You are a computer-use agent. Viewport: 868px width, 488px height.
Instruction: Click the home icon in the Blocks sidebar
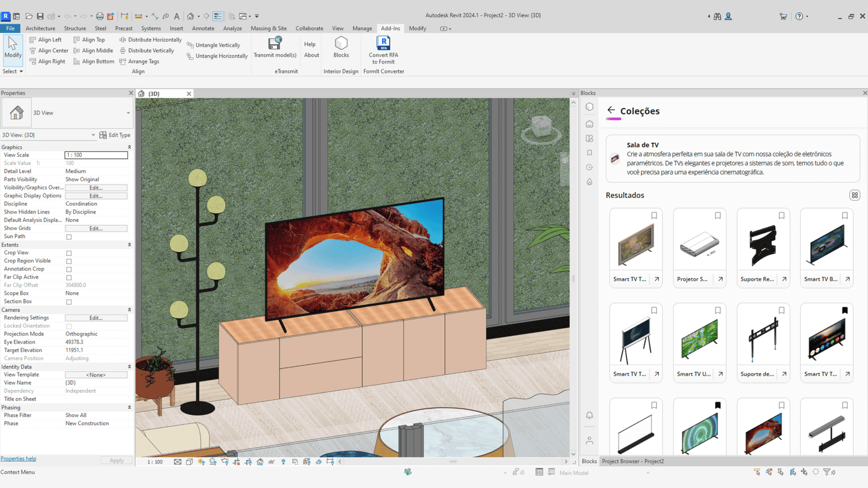(x=589, y=124)
